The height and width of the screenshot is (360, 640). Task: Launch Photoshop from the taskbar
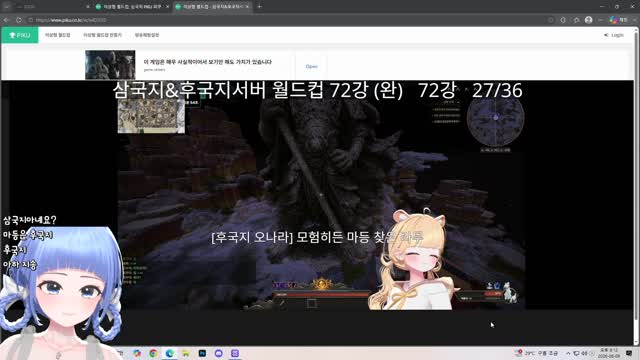[202, 353]
